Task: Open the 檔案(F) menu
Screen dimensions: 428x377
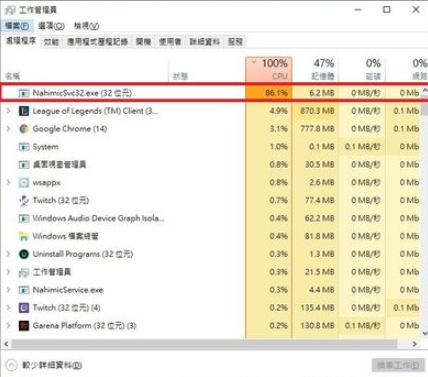Action: tap(17, 26)
